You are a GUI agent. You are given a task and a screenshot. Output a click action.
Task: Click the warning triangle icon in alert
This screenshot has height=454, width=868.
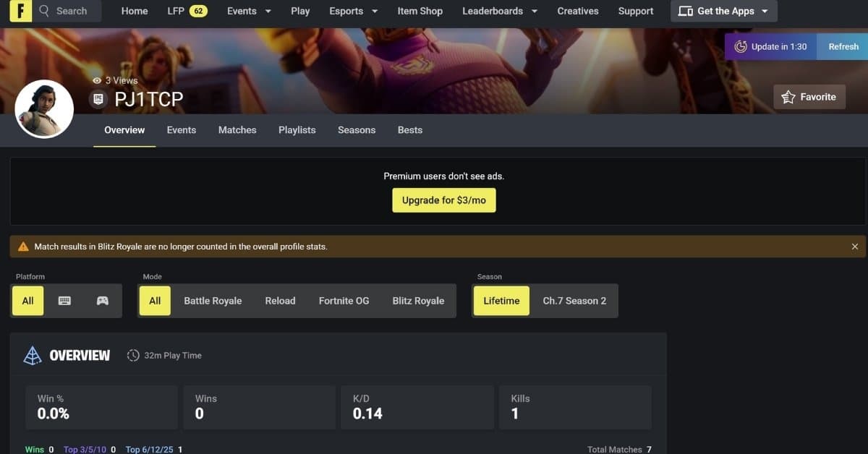pos(23,247)
